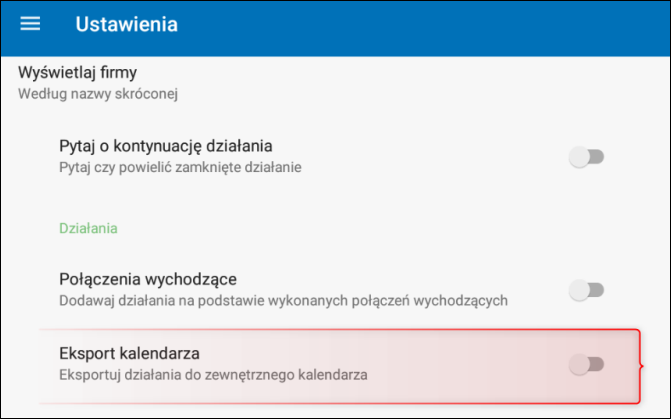Click the Ustawienia header title
Screen dimensions: 671x419
pyautogui.click(x=126, y=23)
